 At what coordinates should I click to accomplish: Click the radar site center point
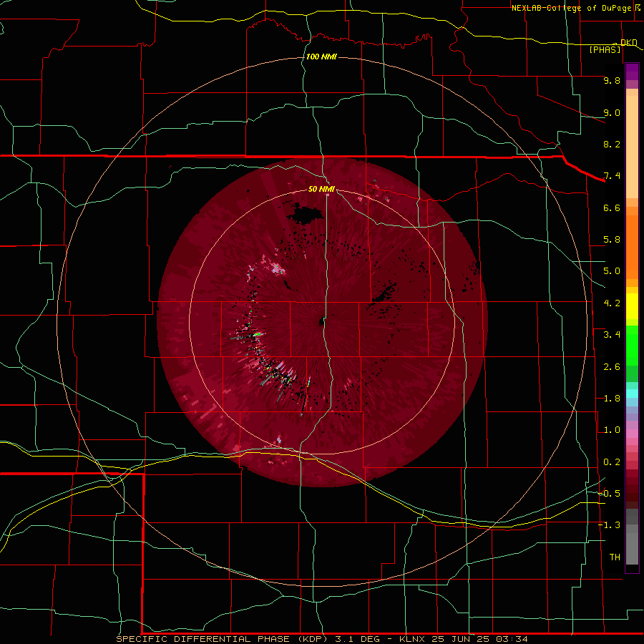[x=321, y=321]
